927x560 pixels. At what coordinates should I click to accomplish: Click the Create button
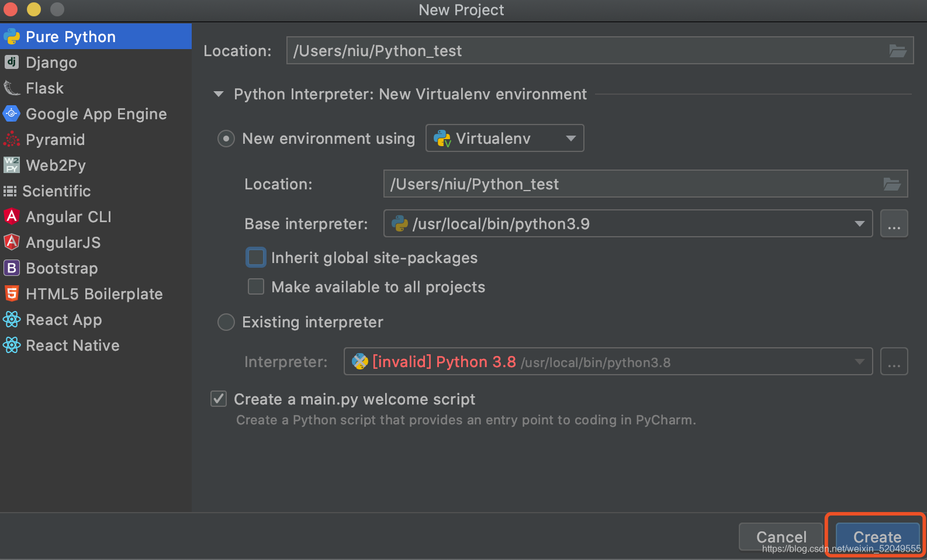[x=877, y=536]
